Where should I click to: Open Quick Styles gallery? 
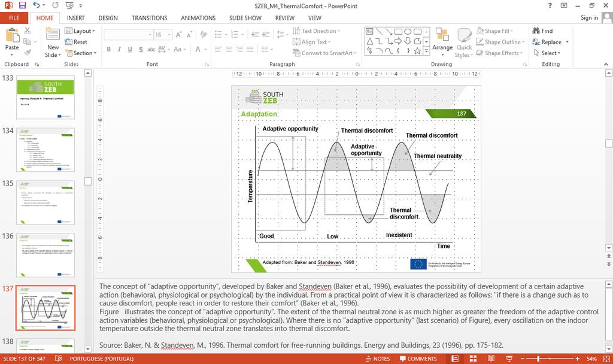464,43
